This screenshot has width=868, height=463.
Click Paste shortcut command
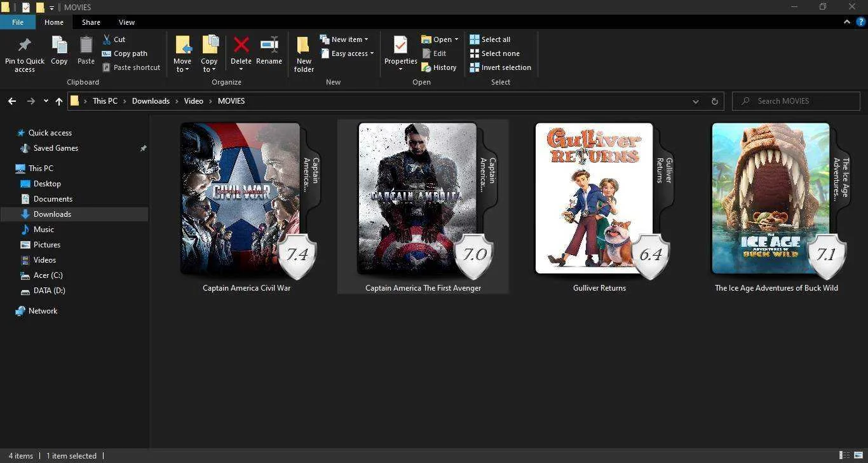[131, 67]
